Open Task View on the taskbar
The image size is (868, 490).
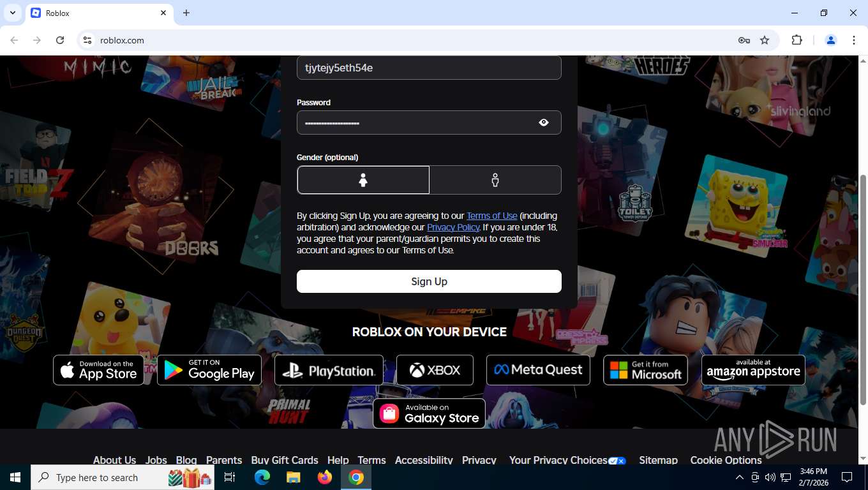(x=230, y=477)
